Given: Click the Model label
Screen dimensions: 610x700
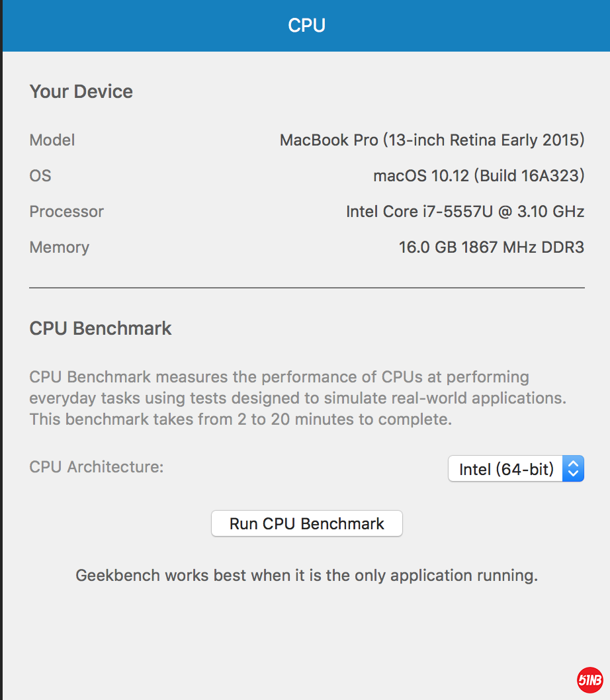Looking at the screenshot, I should 52,140.
